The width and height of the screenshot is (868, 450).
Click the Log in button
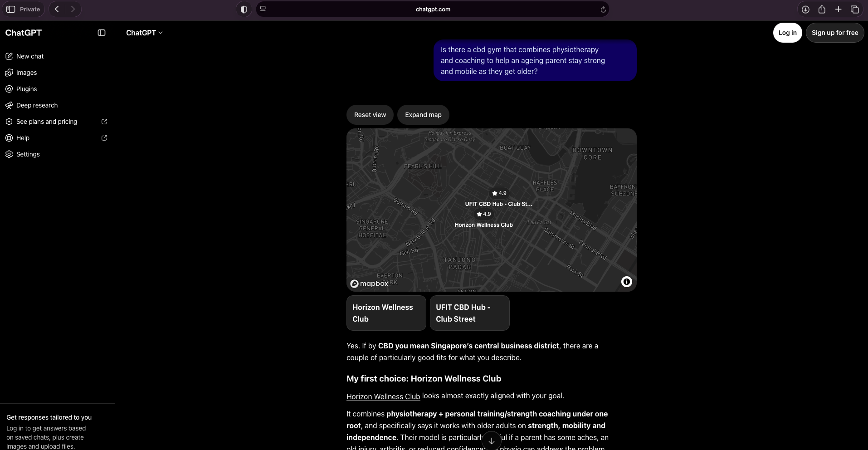[787, 33]
